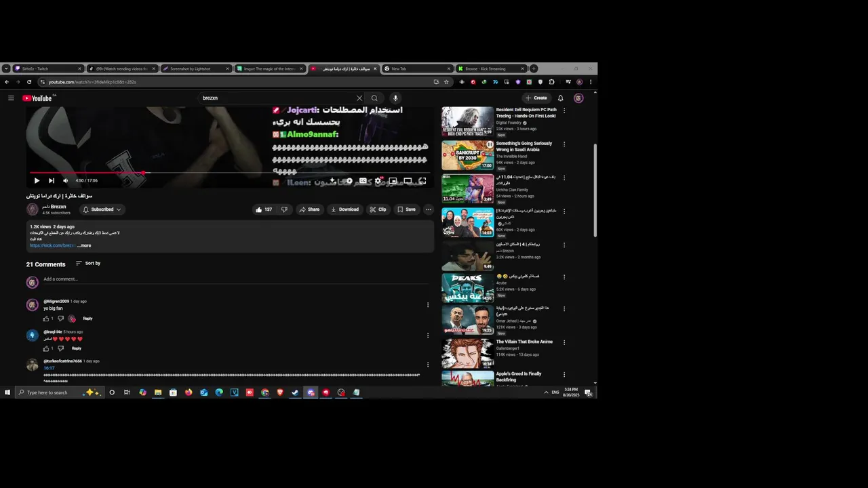
Task: Switch to the Twitch tab
Action: (47, 68)
